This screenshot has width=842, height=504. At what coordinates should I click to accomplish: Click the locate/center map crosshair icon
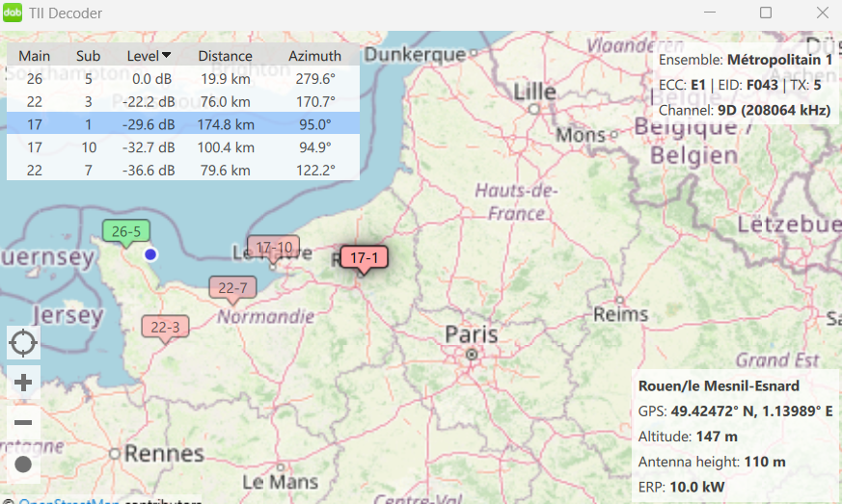[23, 342]
